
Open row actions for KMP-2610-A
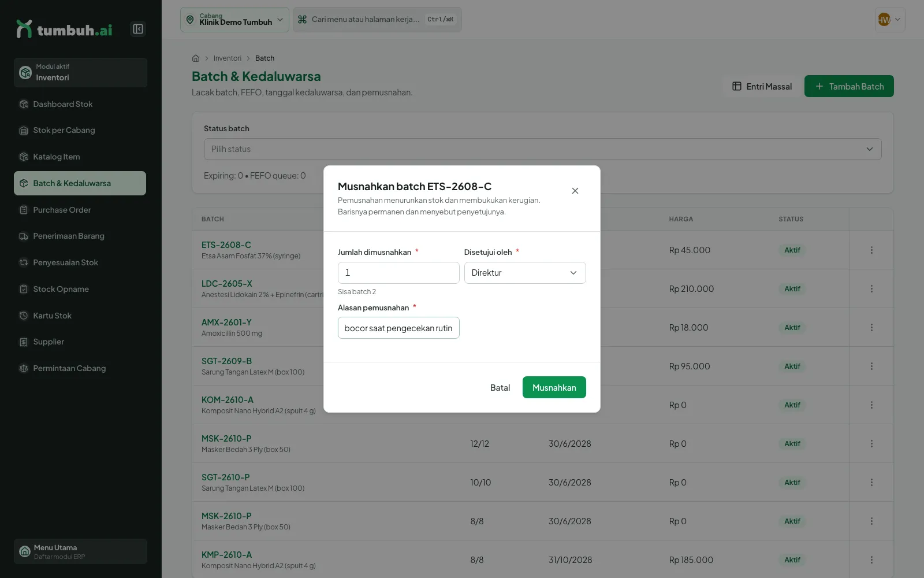coord(871,560)
